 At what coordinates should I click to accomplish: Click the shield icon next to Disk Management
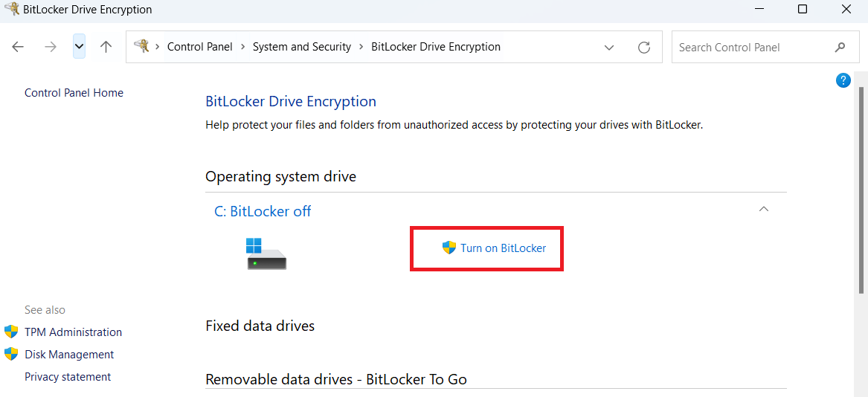pos(11,354)
